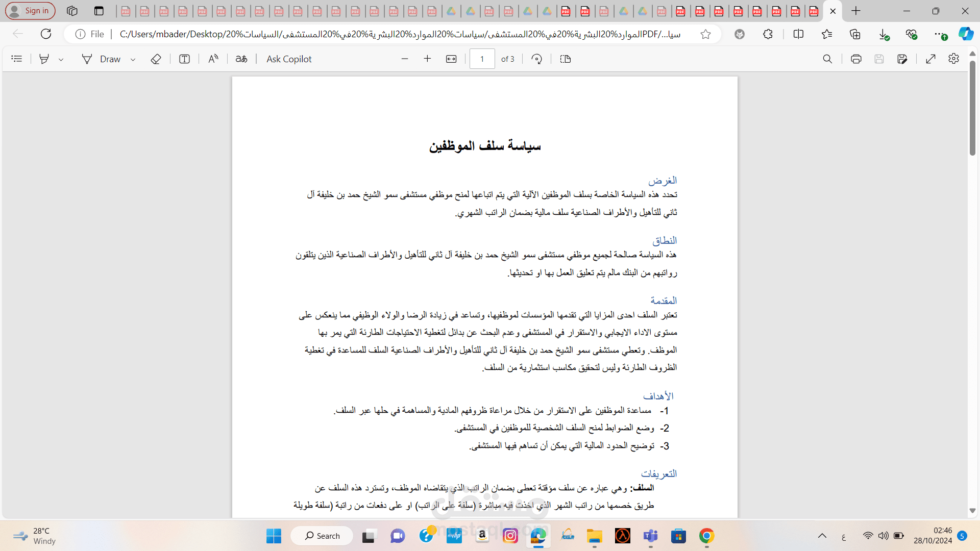Open Settings and more menu

point(939,34)
